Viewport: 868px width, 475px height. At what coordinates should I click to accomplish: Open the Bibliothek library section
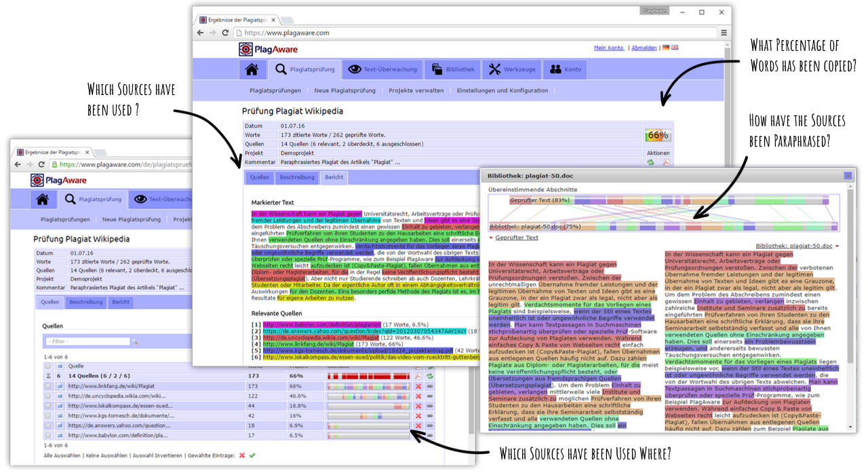(x=452, y=69)
